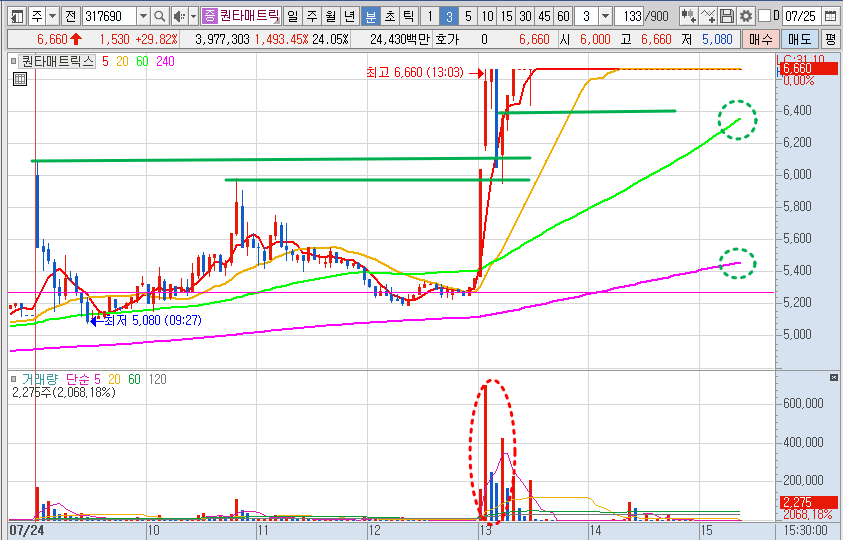Switch to daily chart 일
Image resolution: width=843 pixels, height=540 pixels.
[292, 17]
